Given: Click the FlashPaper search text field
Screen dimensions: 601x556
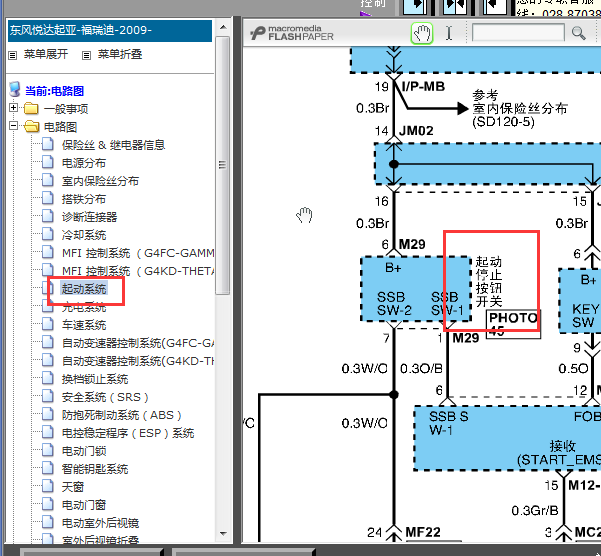Looking at the screenshot, I should click(518, 33).
